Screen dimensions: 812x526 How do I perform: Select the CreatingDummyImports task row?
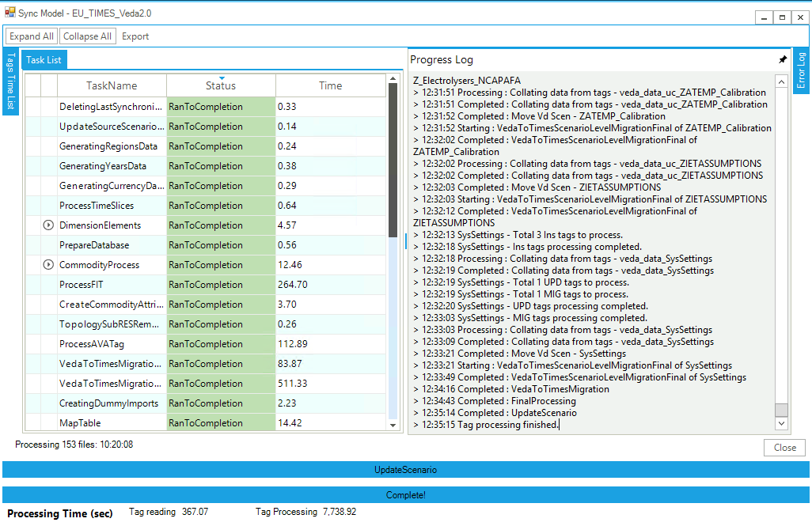coord(206,403)
